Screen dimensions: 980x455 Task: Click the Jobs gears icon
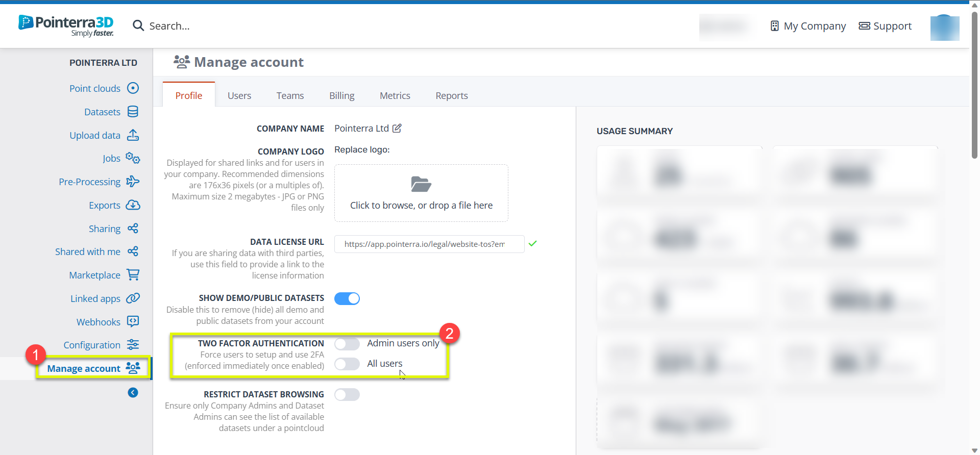pos(133,158)
